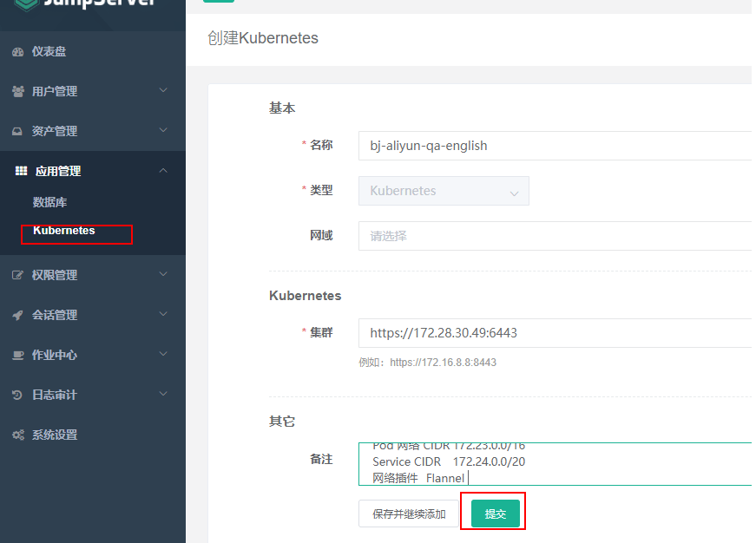The height and width of the screenshot is (543, 756).
Task: Click the 保存并继续添加 button
Action: pyautogui.click(x=408, y=514)
